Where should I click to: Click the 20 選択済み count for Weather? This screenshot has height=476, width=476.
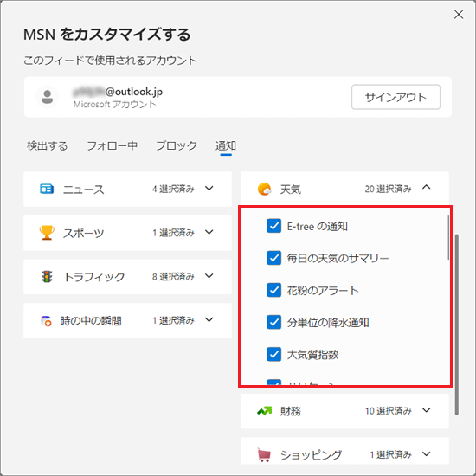(389, 189)
